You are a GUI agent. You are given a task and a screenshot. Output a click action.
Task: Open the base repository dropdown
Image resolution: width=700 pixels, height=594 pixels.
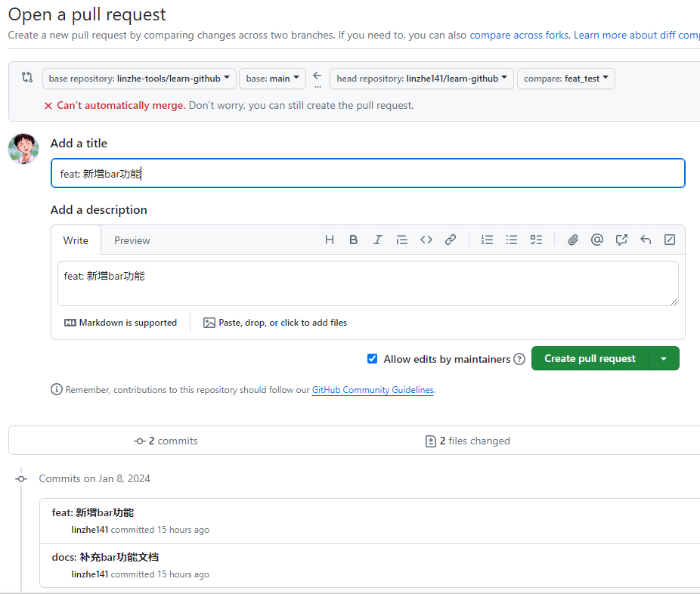point(139,79)
